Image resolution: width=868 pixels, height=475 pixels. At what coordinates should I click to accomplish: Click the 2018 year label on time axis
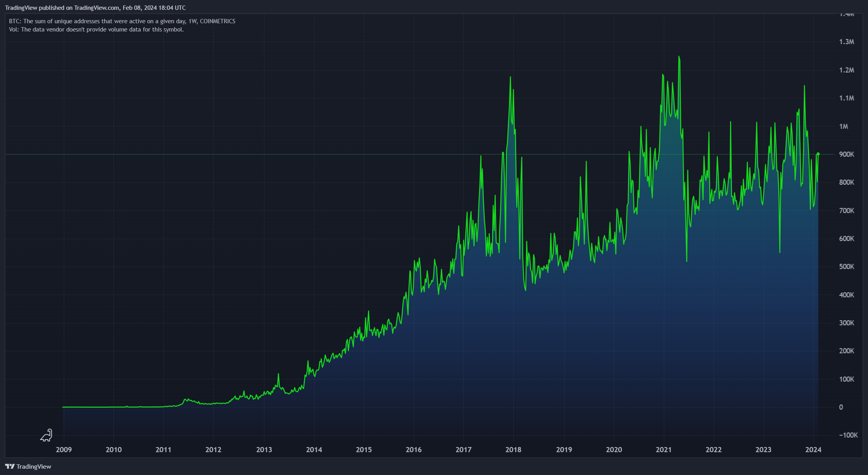513,449
